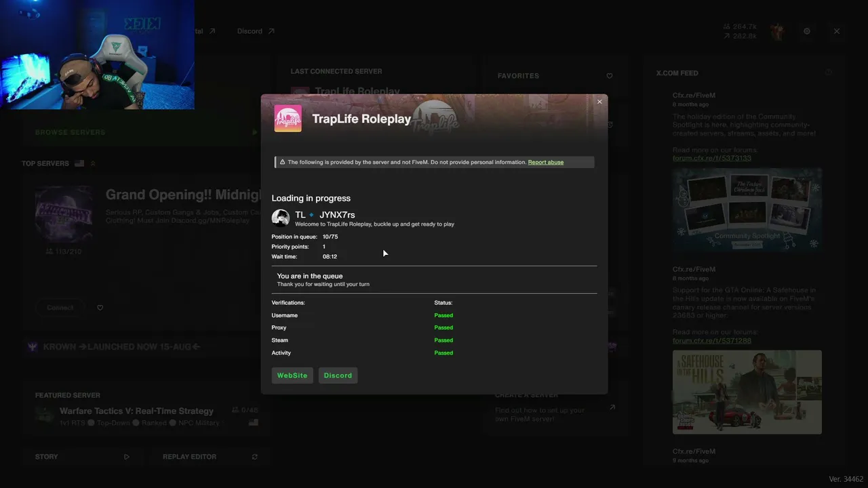Click Priority points value 1
The width and height of the screenshot is (868, 488).
coord(324,247)
